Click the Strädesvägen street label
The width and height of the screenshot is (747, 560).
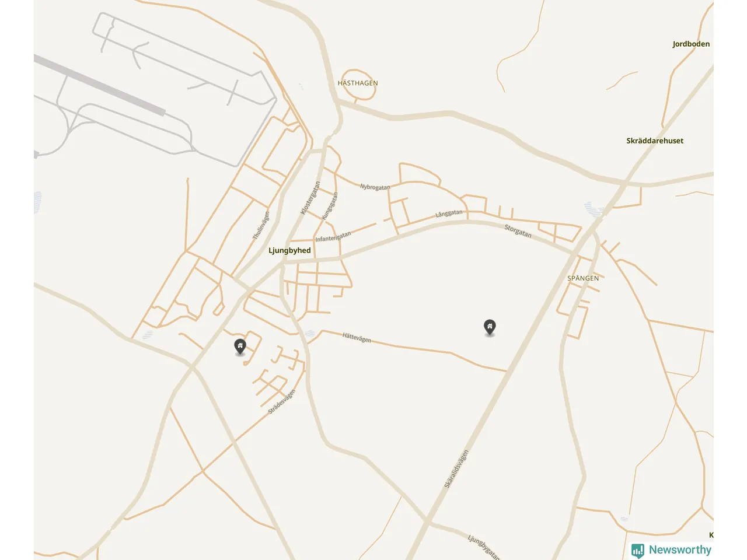[x=282, y=401]
